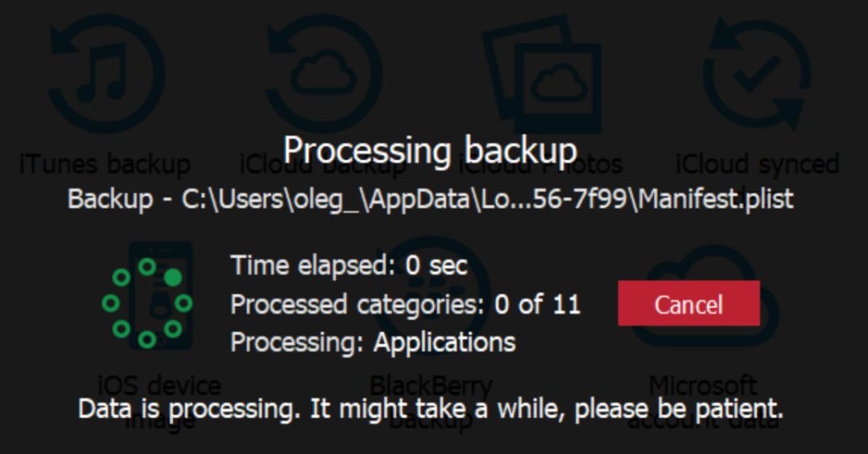Select the Manifest.plist backup path text
The image size is (868, 454).
[x=430, y=198]
